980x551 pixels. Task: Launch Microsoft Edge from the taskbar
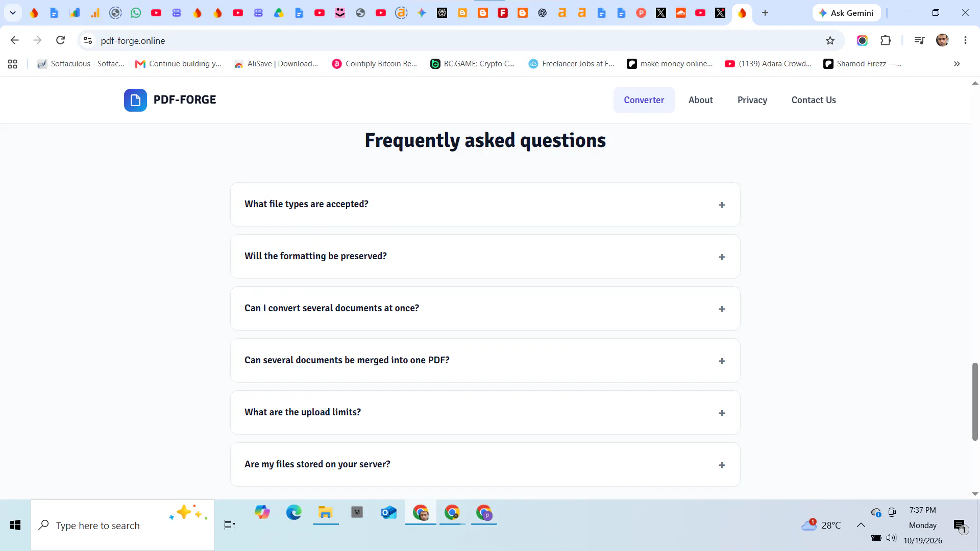tap(294, 512)
